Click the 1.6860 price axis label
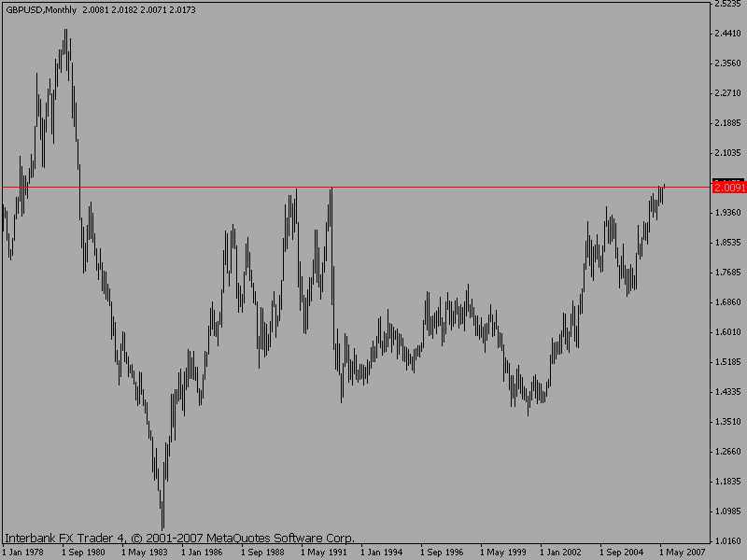 pyautogui.click(x=727, y=302)
